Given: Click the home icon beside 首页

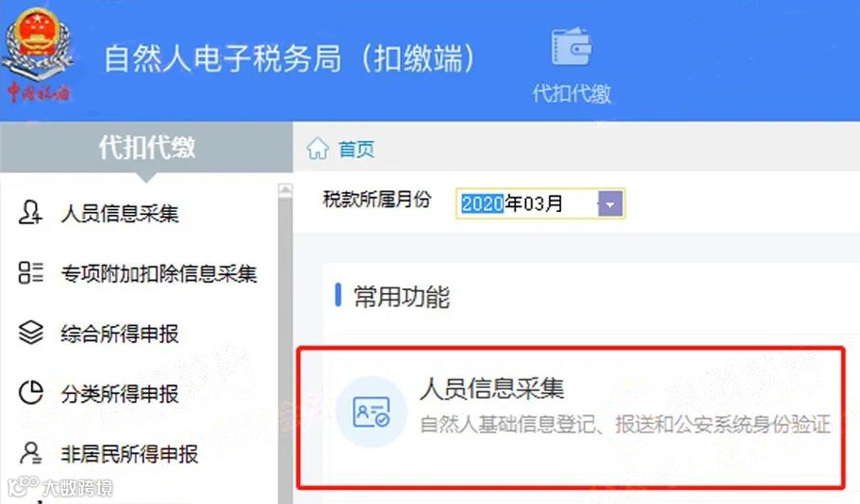Looking at the screenshot, I should [318, 149].
